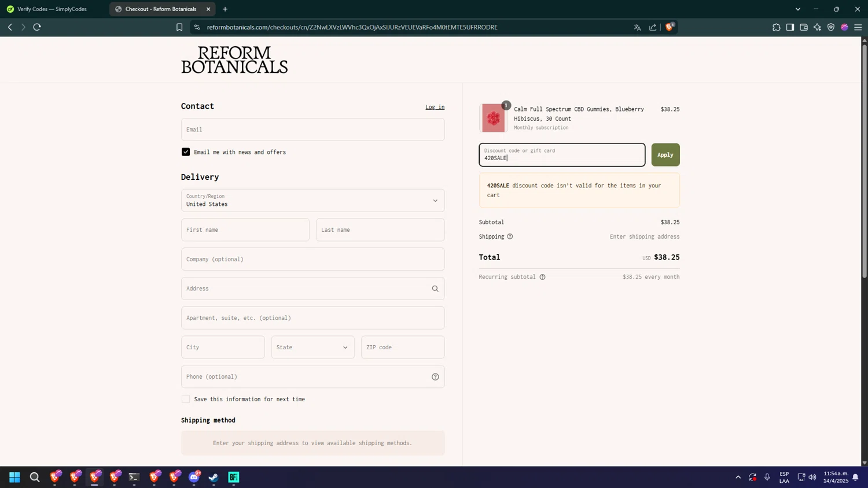868x488 pixels.
Task: Open Brave Shields lion icon
Action: point(670,27)
